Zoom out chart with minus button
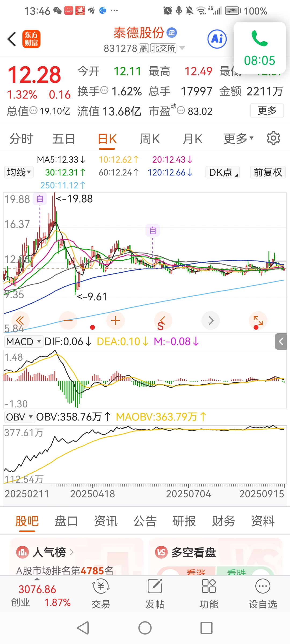 pyautogui.click(x=68, y=321)
